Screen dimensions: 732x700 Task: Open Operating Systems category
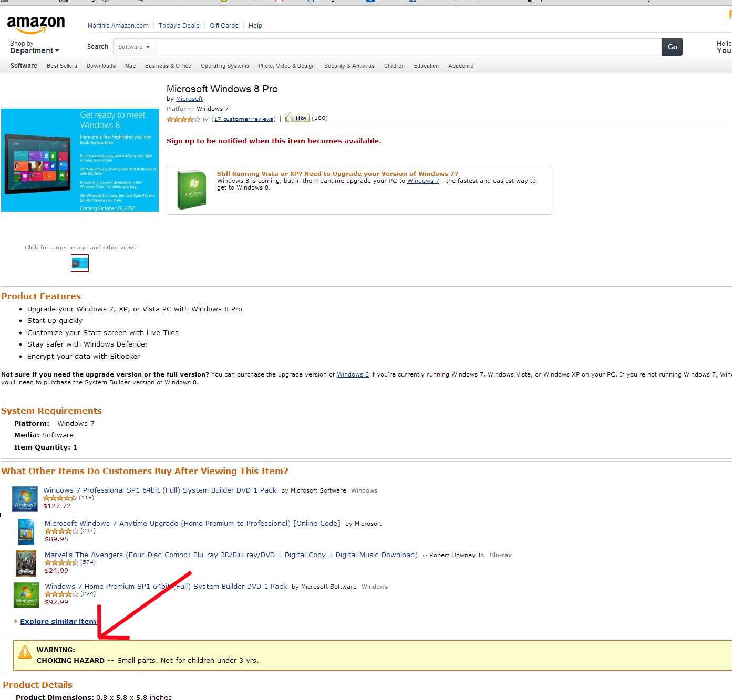(x=225, y=66)
